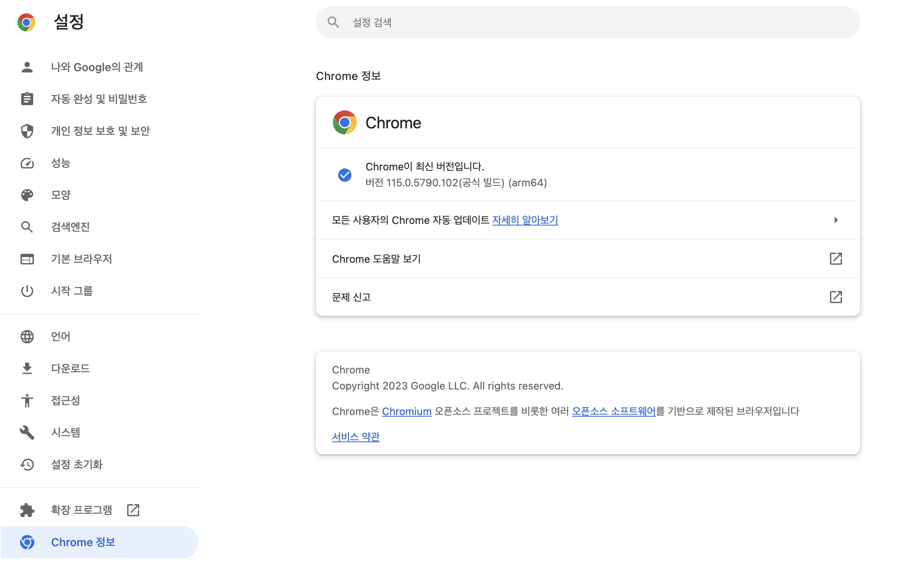Click the wrench icon for 시스템
Screen dimensions: 924x571
[27, 432]
